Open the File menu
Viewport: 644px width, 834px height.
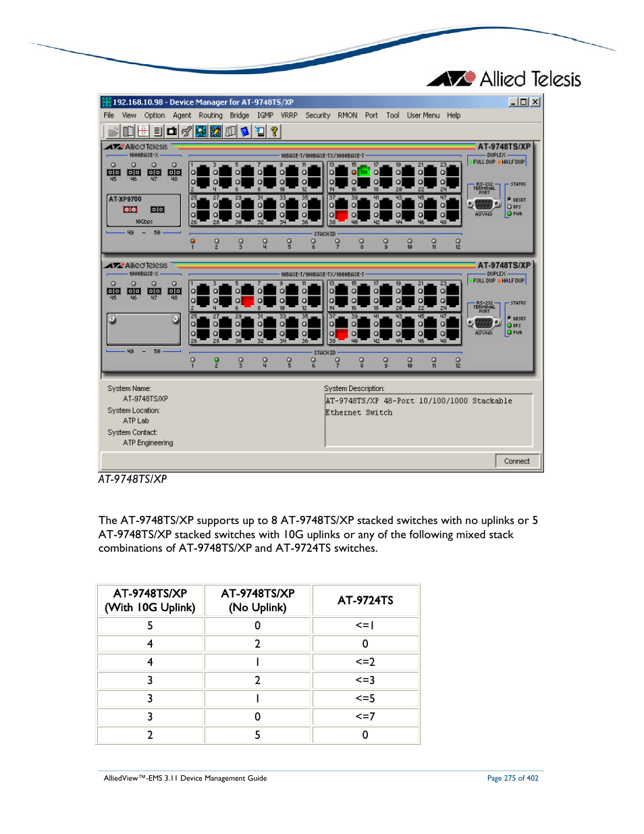coord(109,115)
